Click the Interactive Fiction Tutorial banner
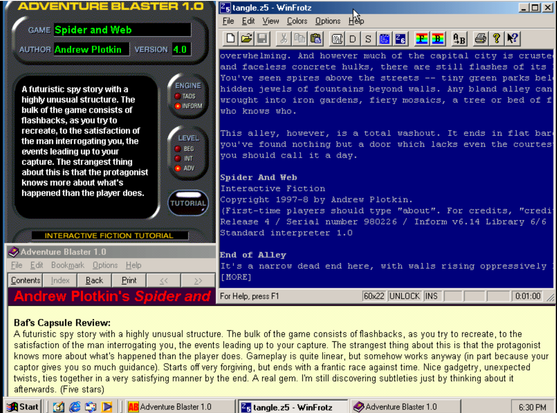The image size is (557, 413). (x=109, y=235)
